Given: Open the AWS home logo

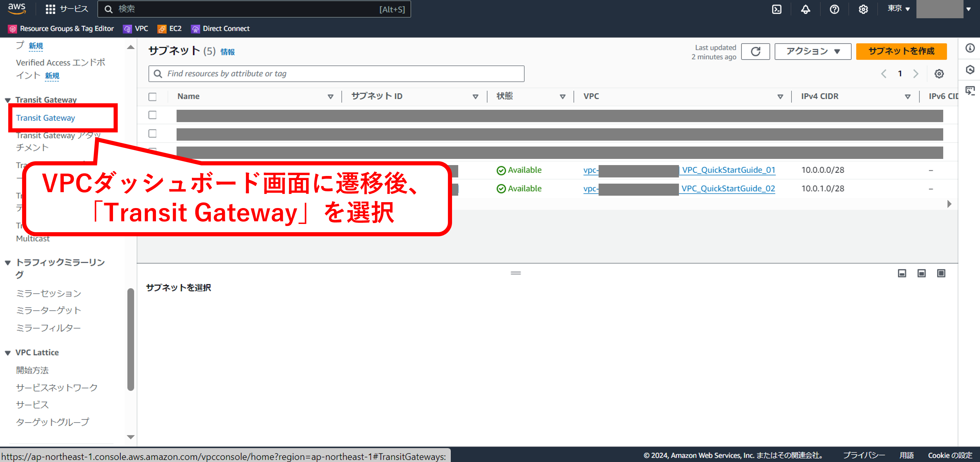Looking at the screenshot, I should tap(17, 9).
